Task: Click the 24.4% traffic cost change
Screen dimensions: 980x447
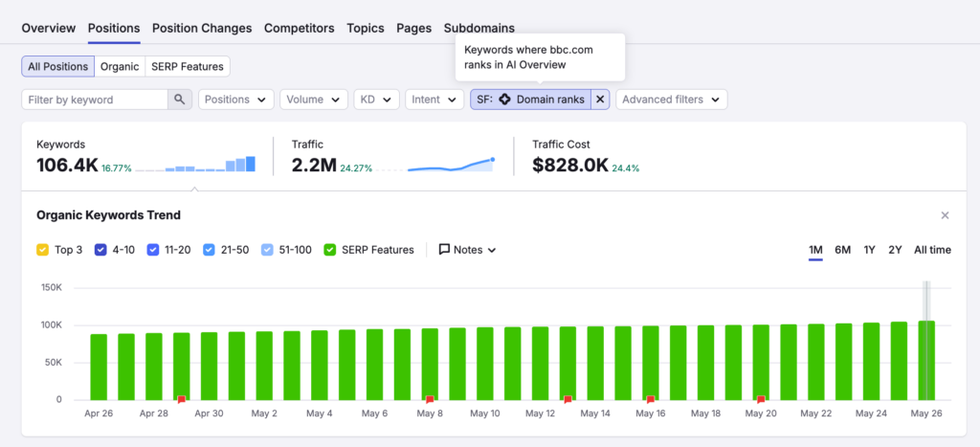Action: 626,168
